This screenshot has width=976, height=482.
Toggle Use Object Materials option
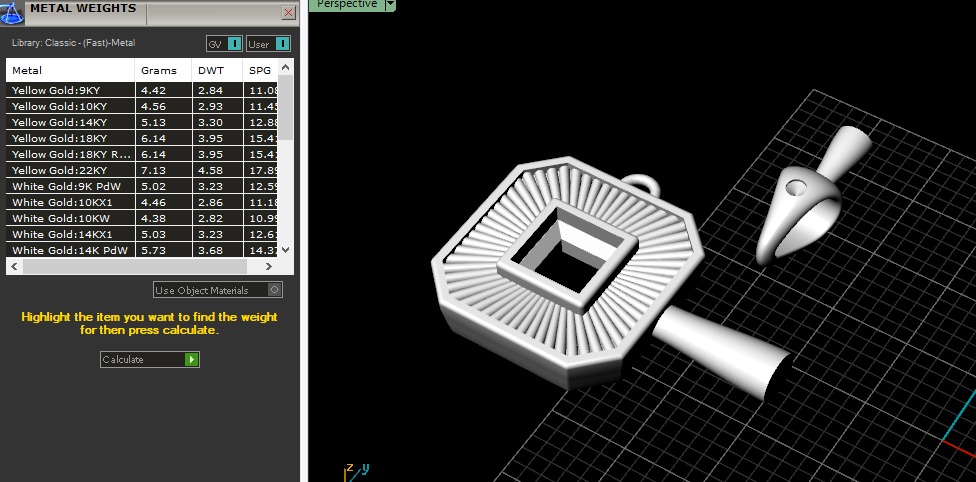[x=218, y=290]
